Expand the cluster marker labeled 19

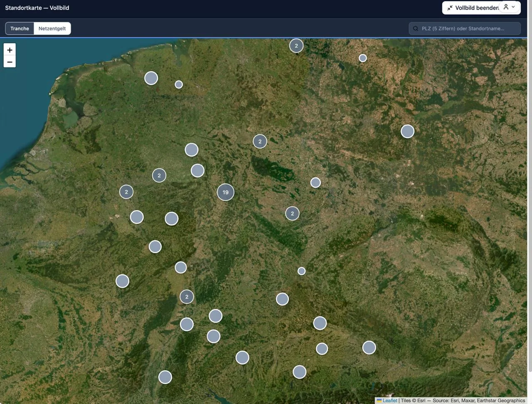(225, 192)
